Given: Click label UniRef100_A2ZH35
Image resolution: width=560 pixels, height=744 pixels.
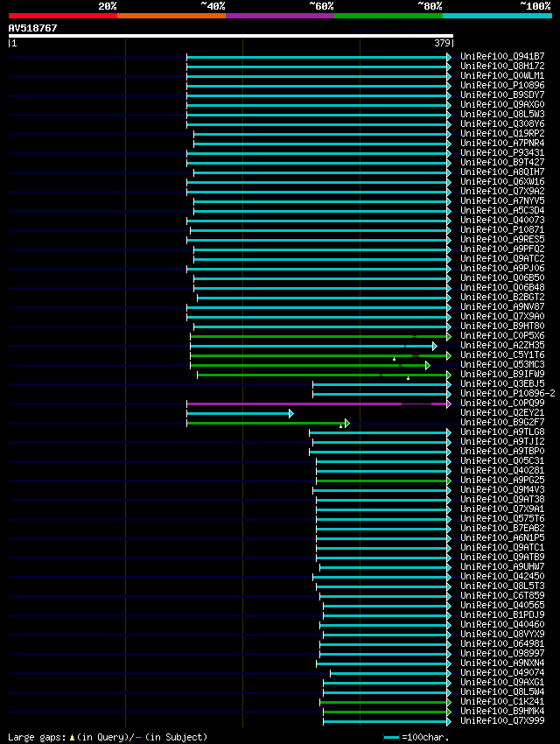Looking at the screenshot, I should coord(502,346).
